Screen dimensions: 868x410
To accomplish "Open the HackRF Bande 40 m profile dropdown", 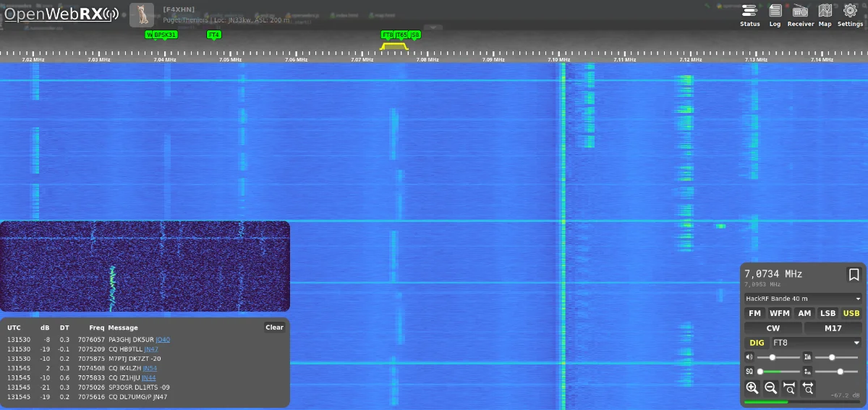I will [803, 299].
